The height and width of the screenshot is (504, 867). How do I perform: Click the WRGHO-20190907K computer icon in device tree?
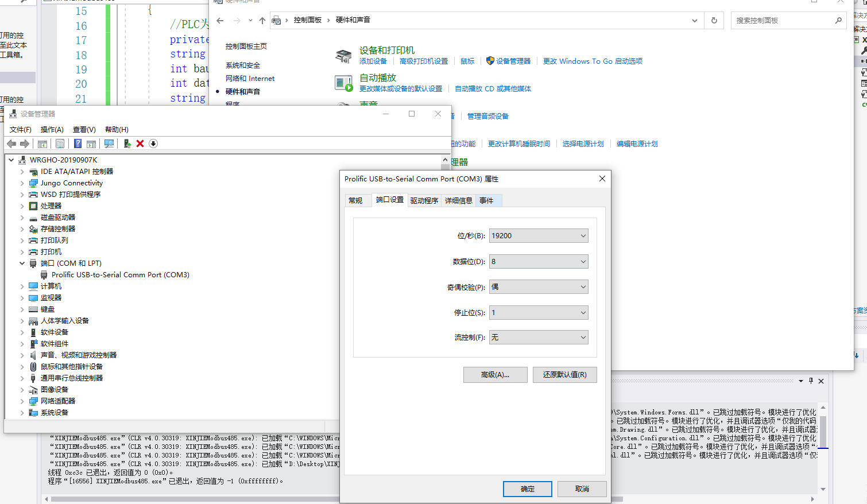tap(22, 160)
